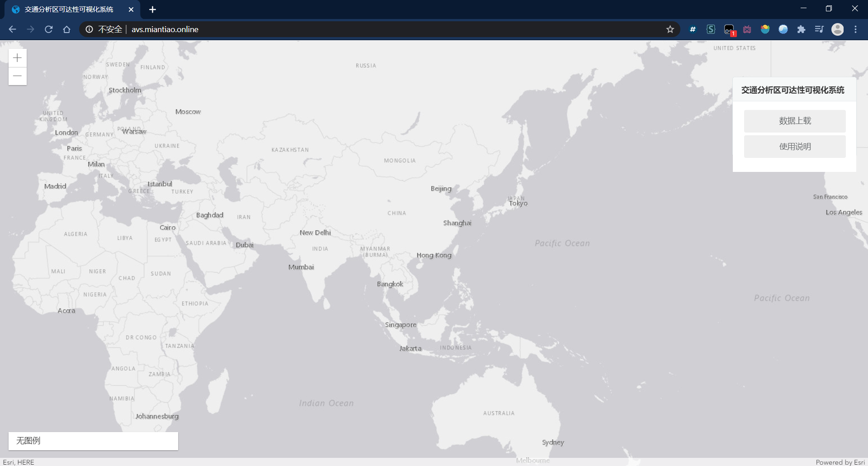868x466 pixels.
Task: Click Mumbai label on the map
Action: point(301,267)
